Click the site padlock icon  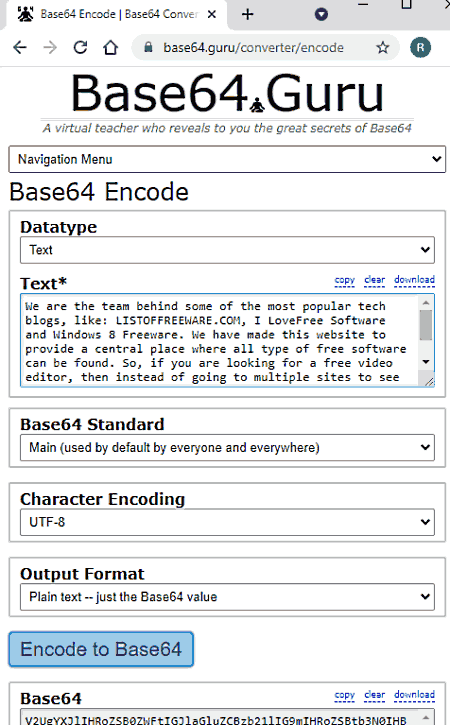pyautogui.click(x=148, y=47)
